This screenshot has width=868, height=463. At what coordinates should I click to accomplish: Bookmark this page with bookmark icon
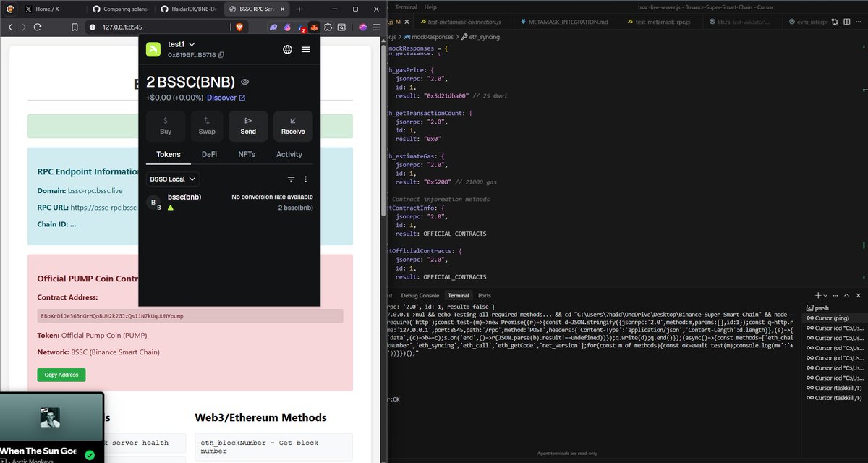[75, 27]
